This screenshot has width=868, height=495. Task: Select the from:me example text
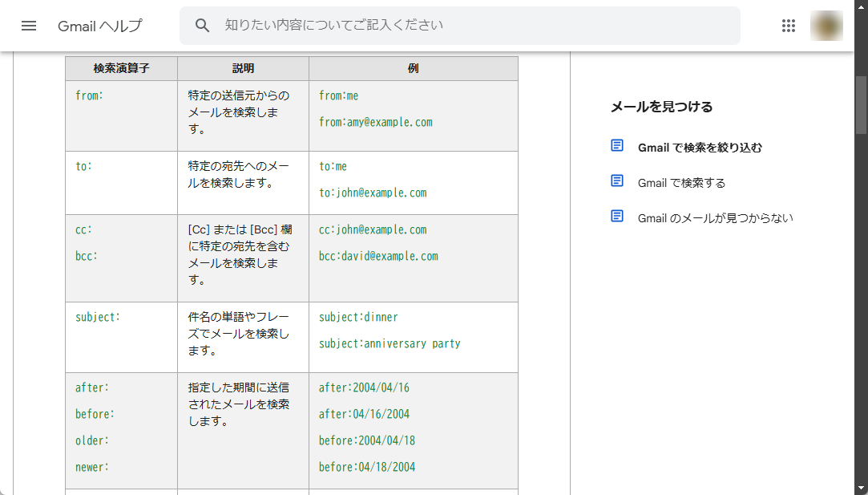coord(340,95)
